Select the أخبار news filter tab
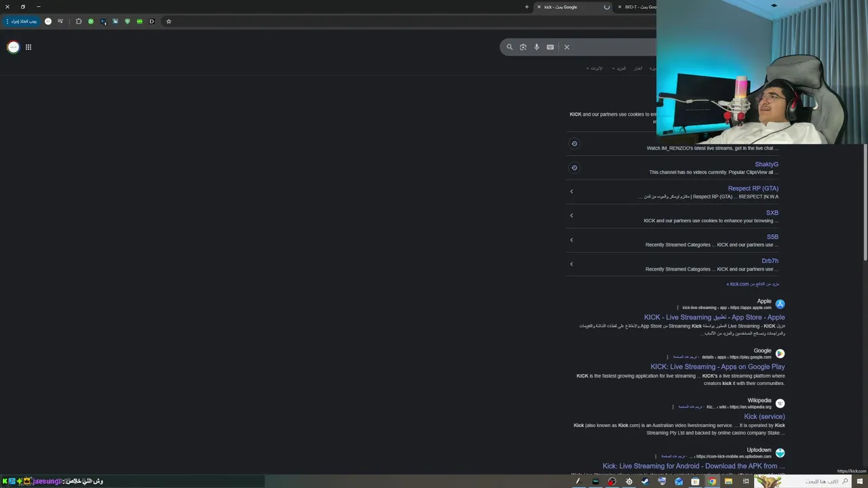Screen dimensions: 868x488 (638, 68)
